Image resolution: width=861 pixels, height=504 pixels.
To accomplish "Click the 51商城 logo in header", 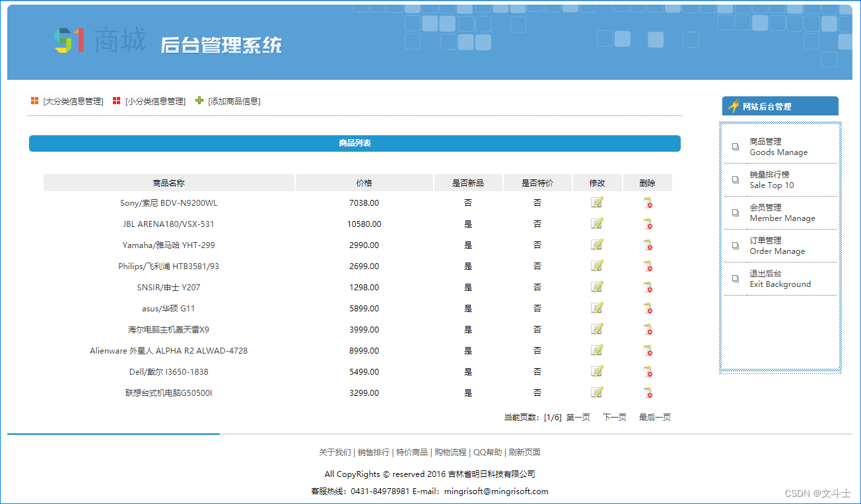I will pyautogui.click(x=100, y=41).
